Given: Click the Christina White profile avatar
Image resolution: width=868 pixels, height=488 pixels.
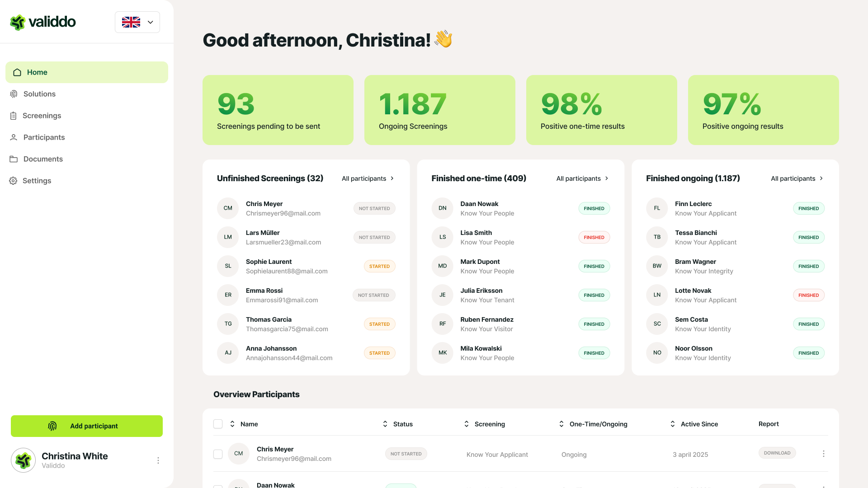Looking at the screenshot, I should pyautogui.click(x=24, y=460).
